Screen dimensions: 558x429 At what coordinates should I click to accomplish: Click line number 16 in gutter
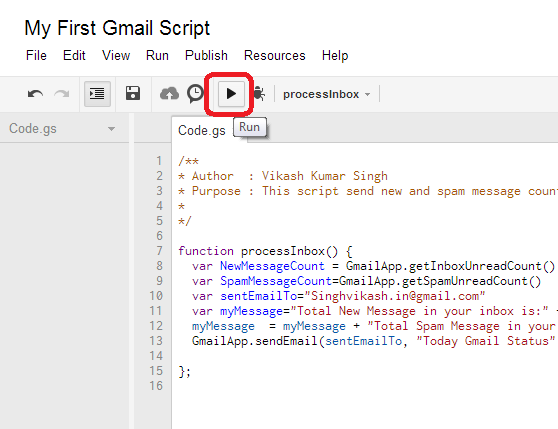[156, 386]
